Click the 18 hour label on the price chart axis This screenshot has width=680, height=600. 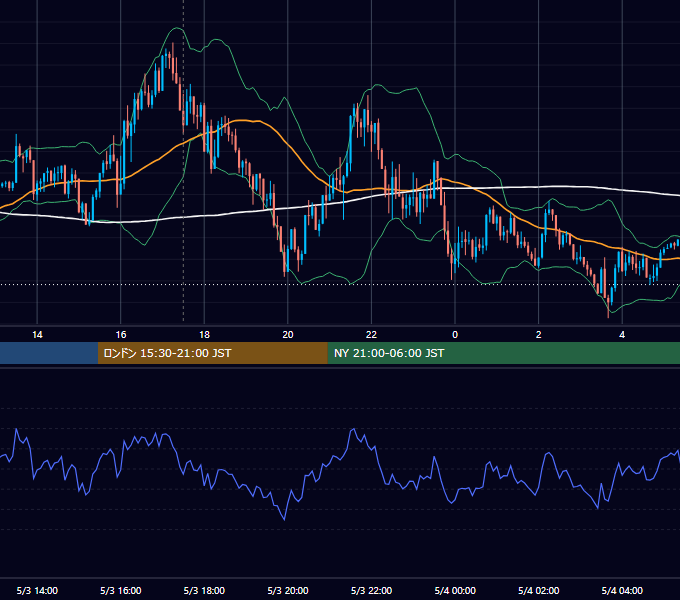pos(204,335)
